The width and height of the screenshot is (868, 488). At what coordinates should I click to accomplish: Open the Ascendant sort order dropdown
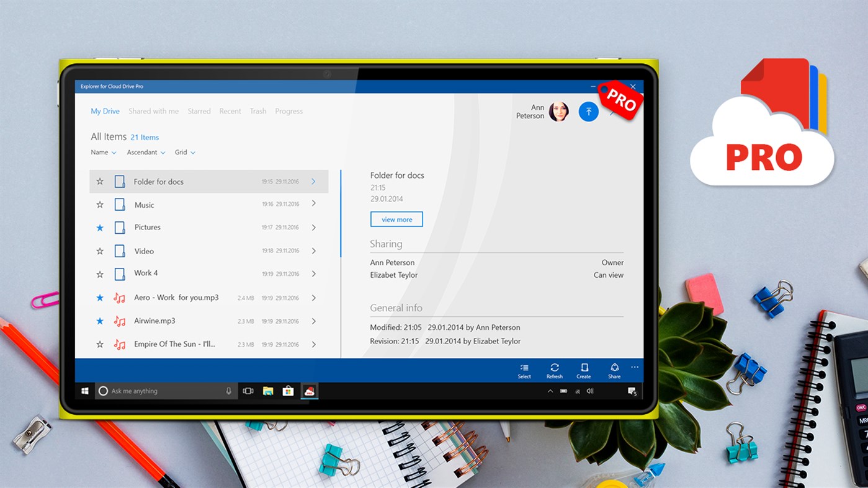145,152
